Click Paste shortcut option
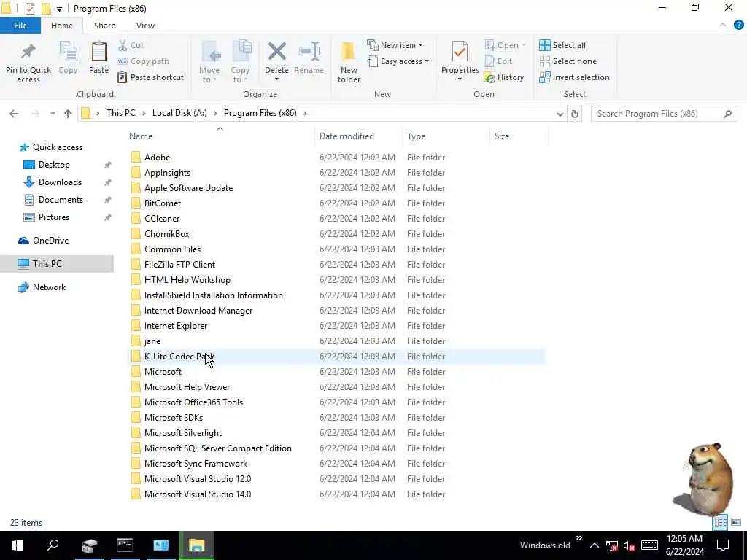Screen dimensions: 747x560 point(150,77)
